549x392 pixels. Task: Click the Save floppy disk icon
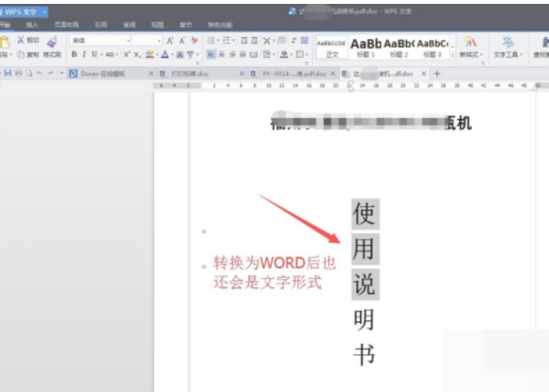(8, 73)
